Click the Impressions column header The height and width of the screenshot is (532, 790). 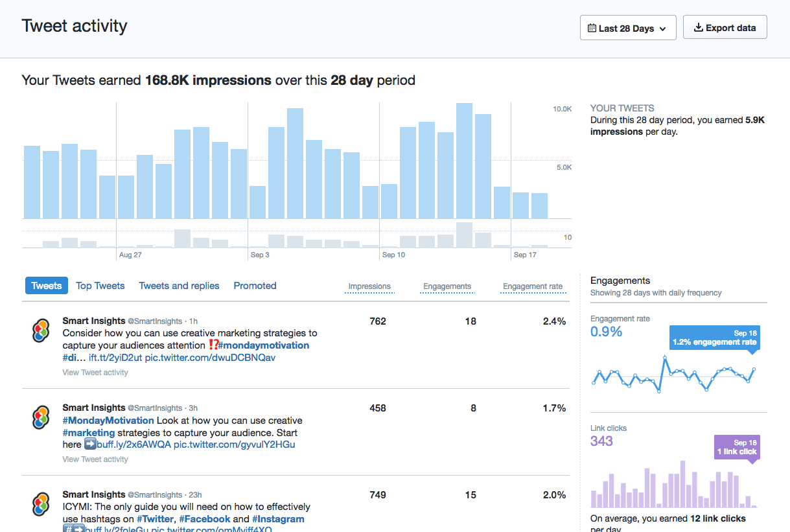coord(369,286)
